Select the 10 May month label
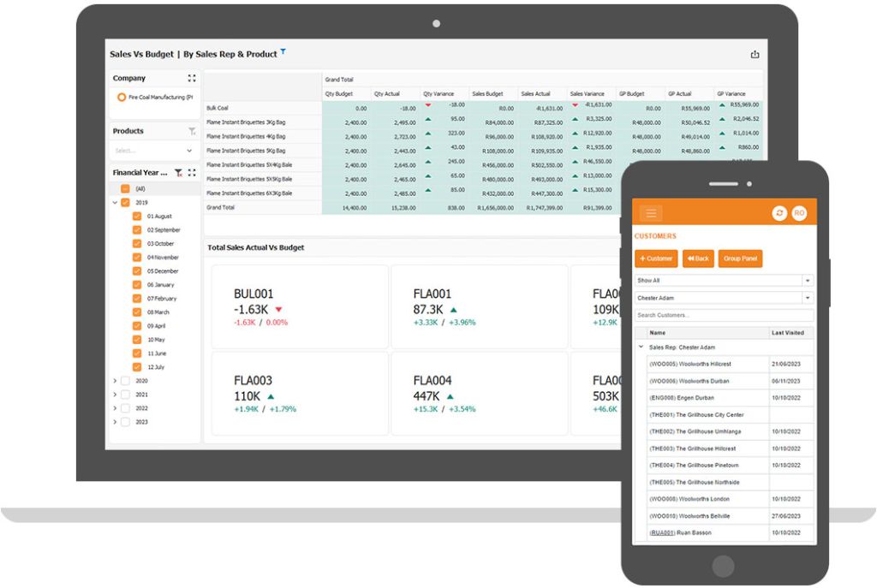The height and width of the screenshot is (588, 877). [x=156, y=340]
